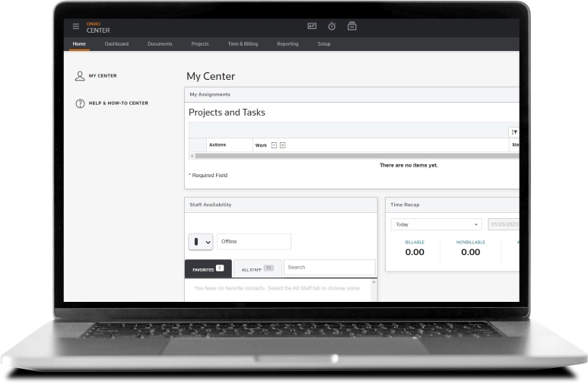Image resolution: width=588 pixels, height=384 pixels.
Task: Expand all Work rows with plus box
Action: (282, 144)
